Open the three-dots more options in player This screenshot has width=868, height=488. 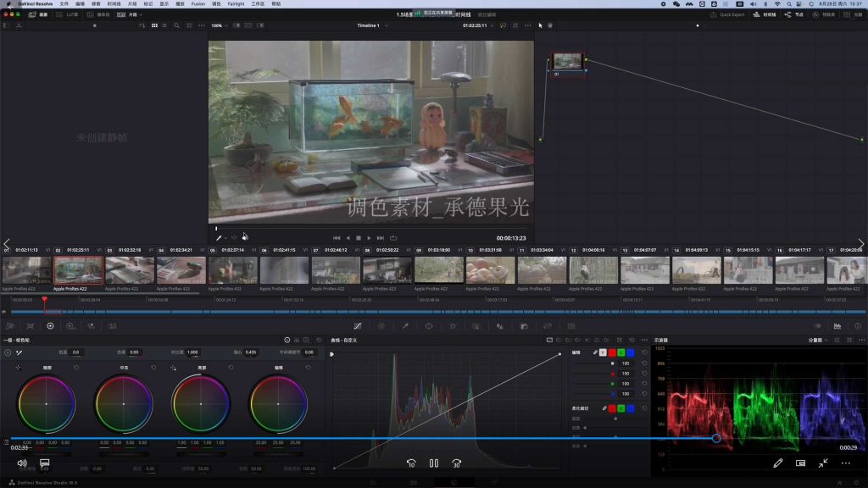[x=845, y=463]
